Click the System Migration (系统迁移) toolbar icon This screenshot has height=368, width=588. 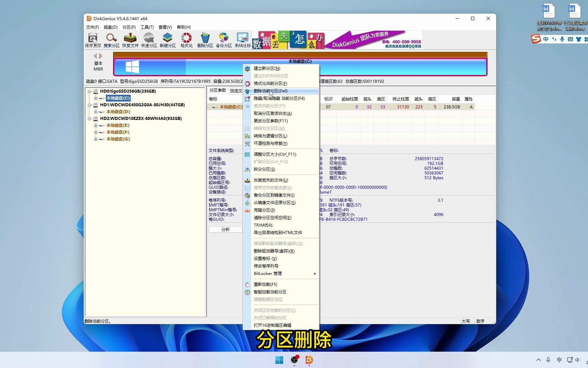[x=243, y=40]
